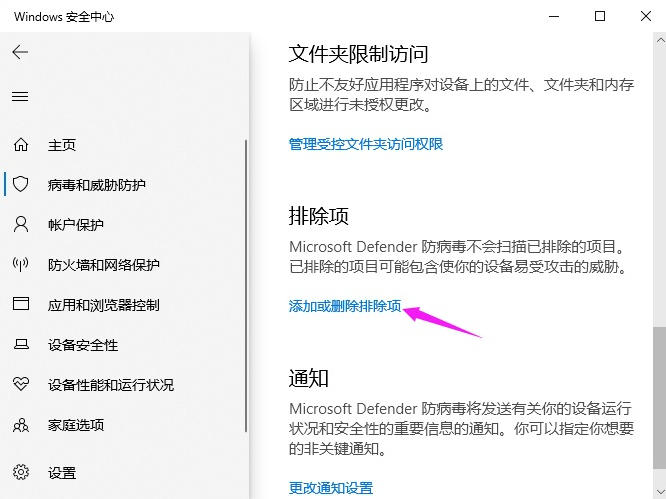The height and width of the screenshot is (499, 666).
Task: Select 设备安全性 in the sidebar
Action: click(x=82, y=345)
